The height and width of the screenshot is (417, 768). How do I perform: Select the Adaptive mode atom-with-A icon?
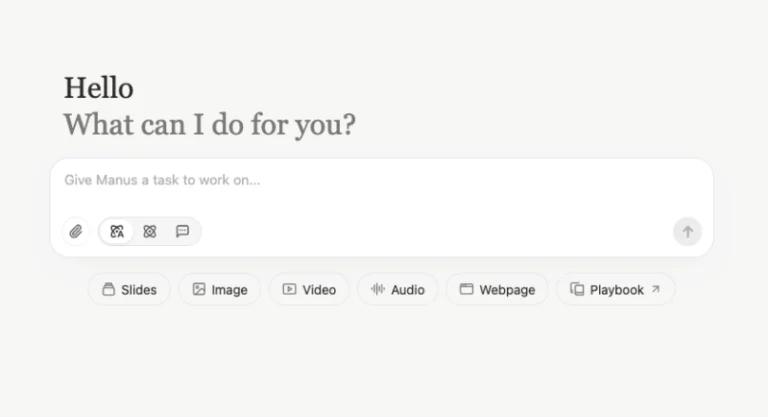click(117, 231)
